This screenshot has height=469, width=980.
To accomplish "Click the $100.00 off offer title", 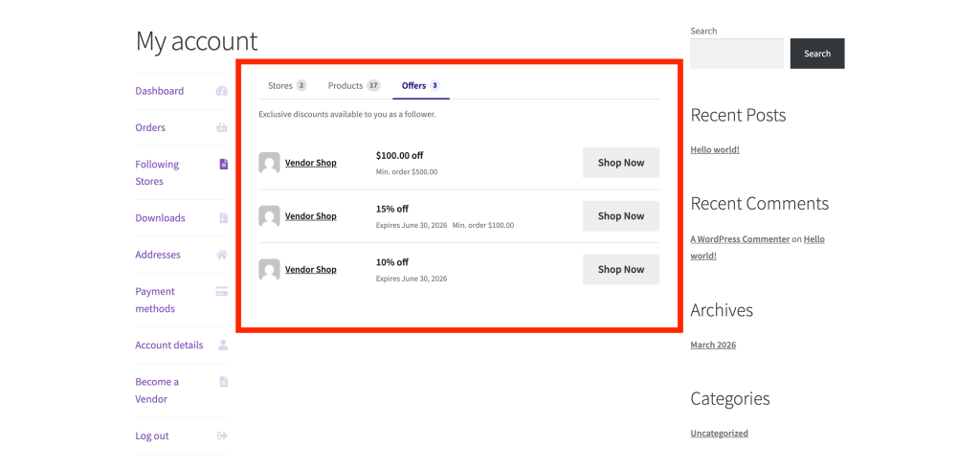I will click(x=399, y=155).
